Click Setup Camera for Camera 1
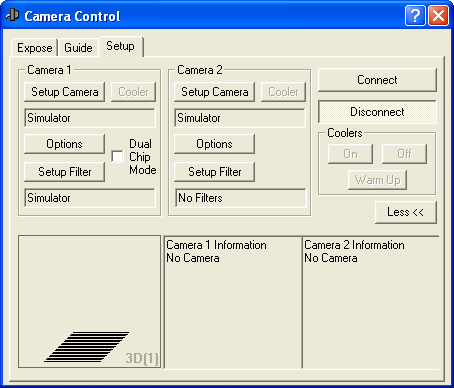Image resolution: width=454 pixels, height=388 pixels. click(x=65, y=92)
